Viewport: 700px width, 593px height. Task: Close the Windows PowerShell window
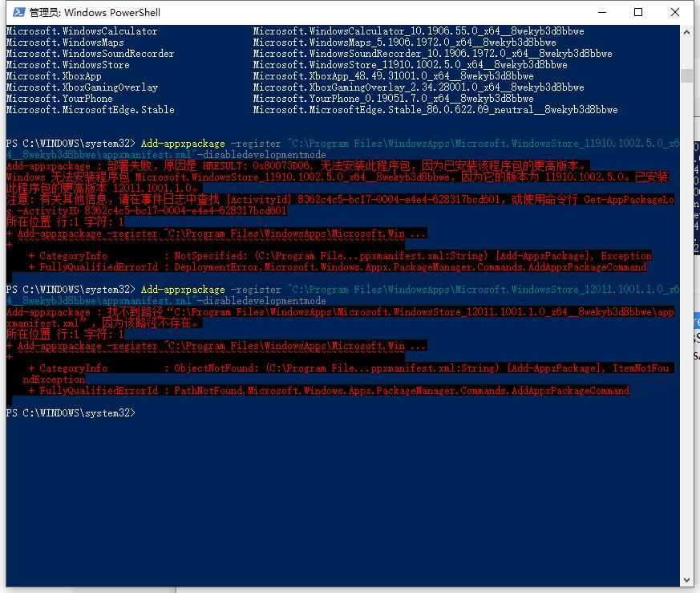(x=674, y=12)
